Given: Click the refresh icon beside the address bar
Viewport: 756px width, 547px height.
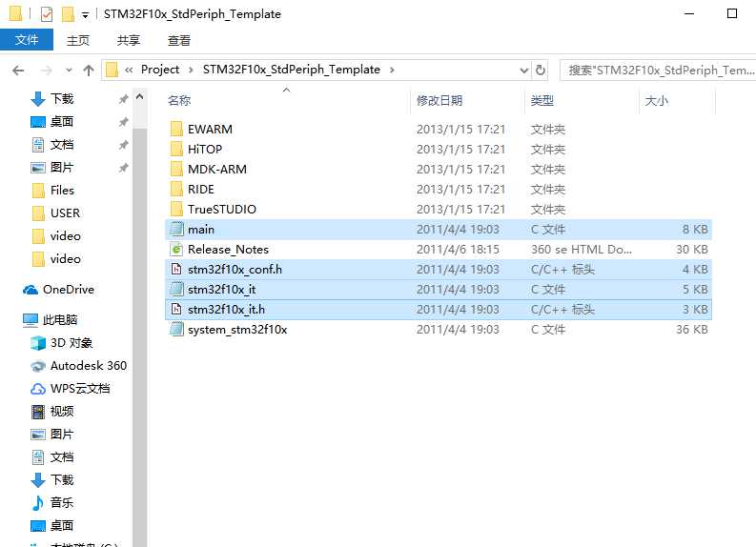Looking at the screenshot, I should tap(541, 71).
